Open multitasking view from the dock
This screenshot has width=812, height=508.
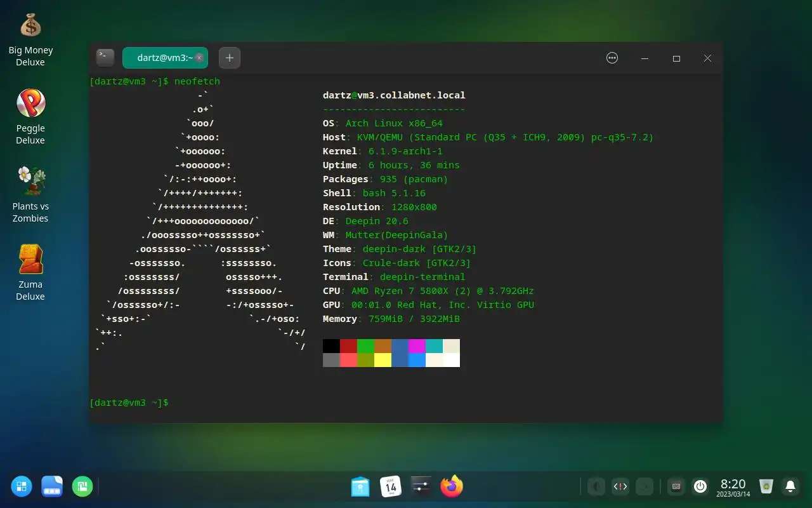pyautogui.click(x=52, y=487)
